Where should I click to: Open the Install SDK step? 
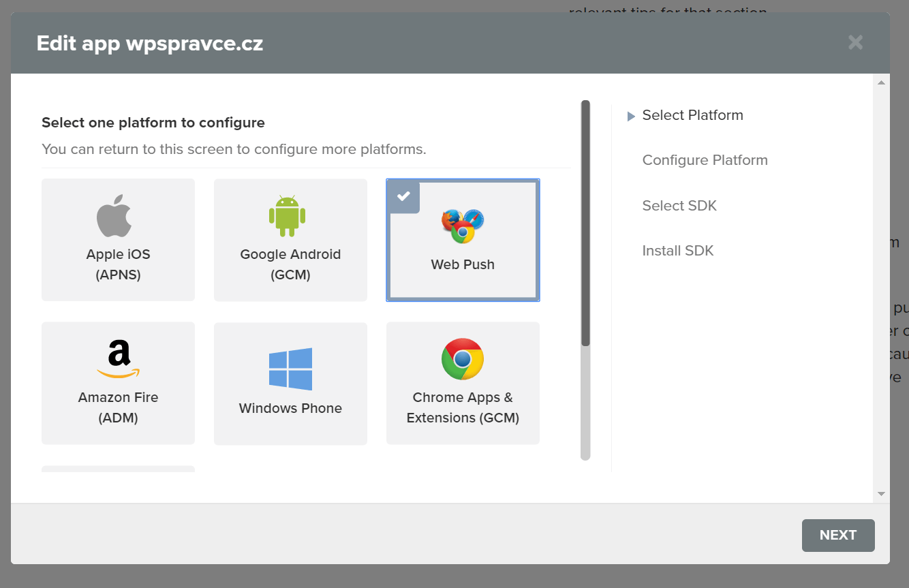coord(677,251)
